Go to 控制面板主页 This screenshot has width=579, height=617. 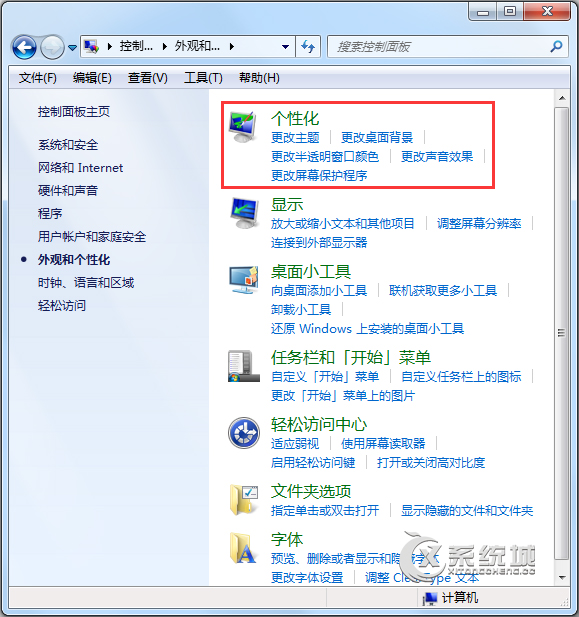[x=74, y=112]
